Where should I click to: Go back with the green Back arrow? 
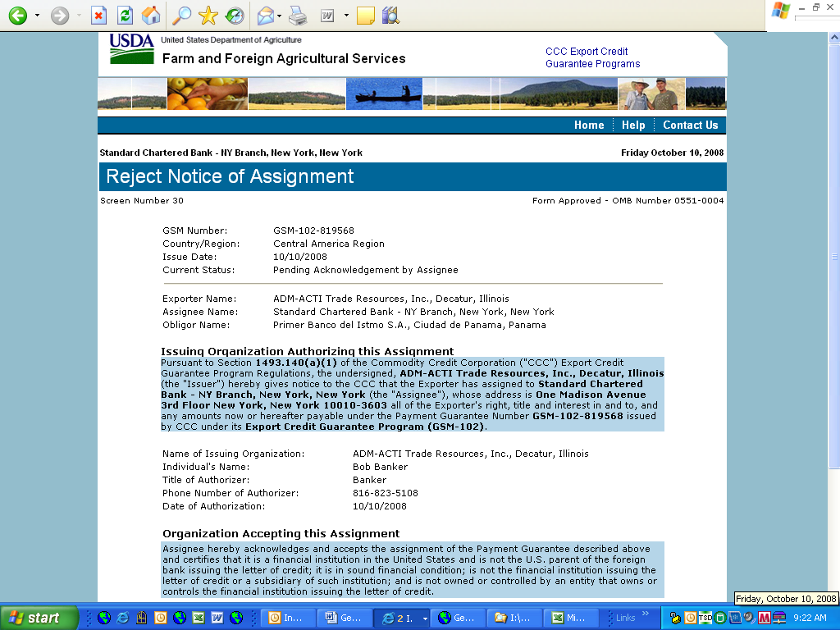point(18,16)
